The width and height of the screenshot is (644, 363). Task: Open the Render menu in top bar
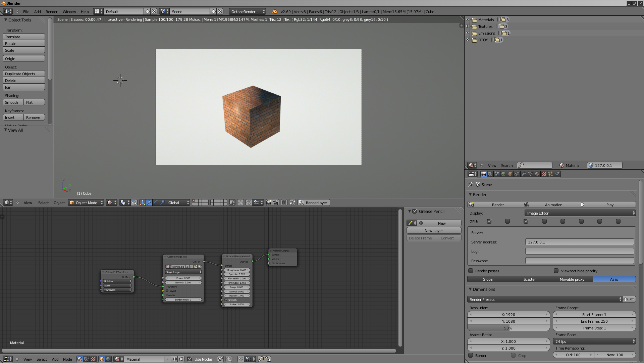coord(51,11)
